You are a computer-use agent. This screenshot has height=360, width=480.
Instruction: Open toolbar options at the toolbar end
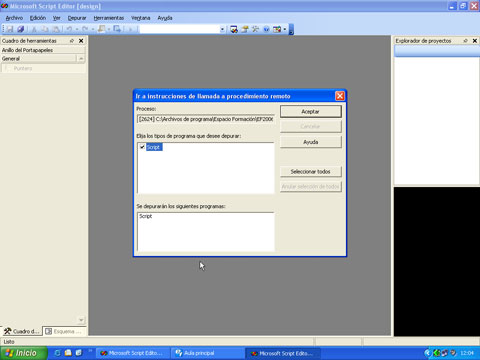(x=291, y=29)
